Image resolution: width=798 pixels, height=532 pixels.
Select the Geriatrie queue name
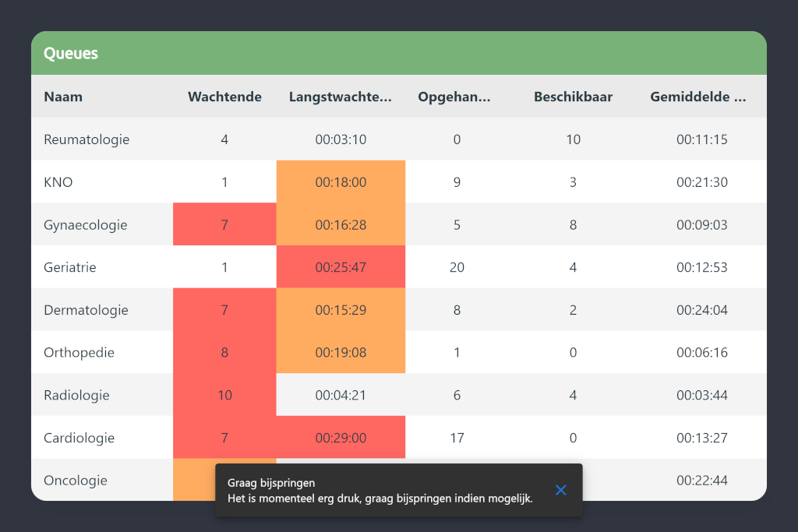click(69, 267)
